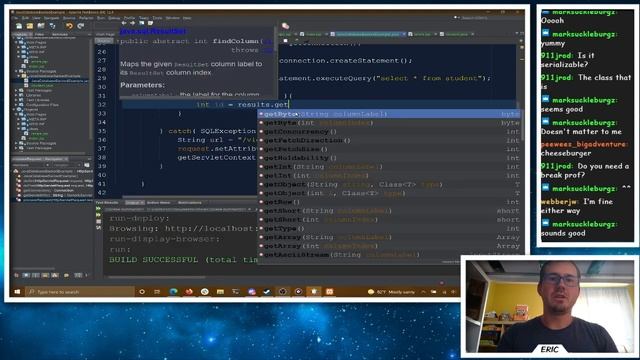640x360 pixels.
Task: Choose getFetchDirection() from completion list
Action: pyautogui.click(x=389, y=140)
